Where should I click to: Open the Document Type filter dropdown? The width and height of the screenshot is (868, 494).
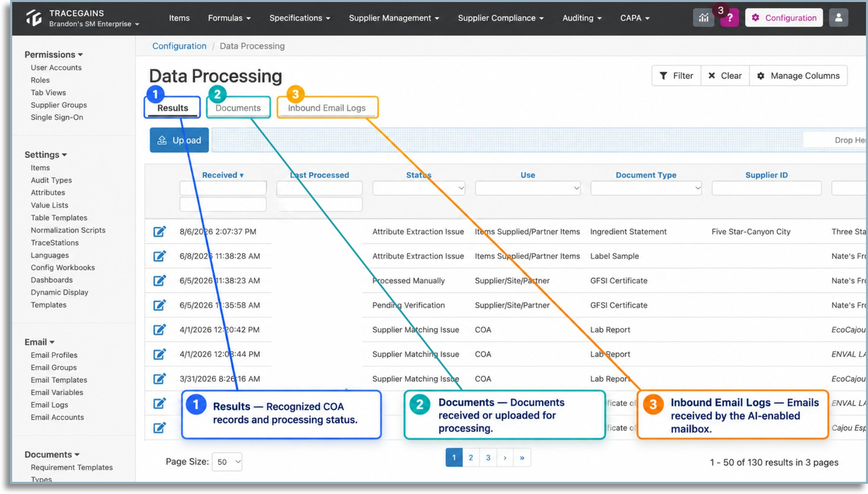point(646,188)
